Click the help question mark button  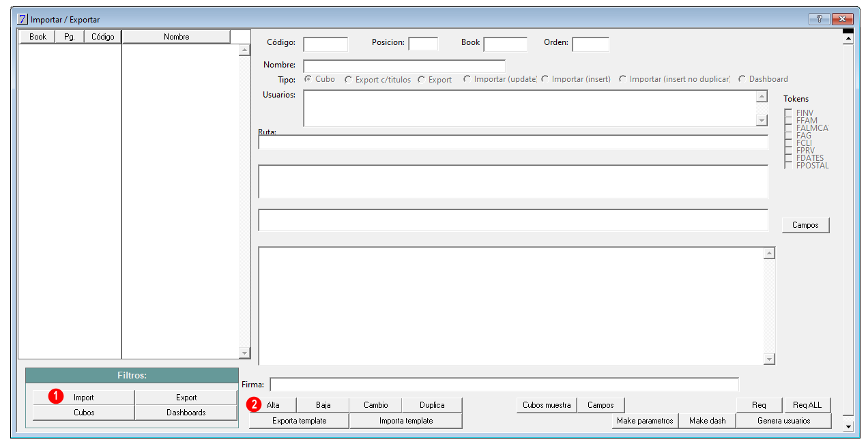point(819,19)
